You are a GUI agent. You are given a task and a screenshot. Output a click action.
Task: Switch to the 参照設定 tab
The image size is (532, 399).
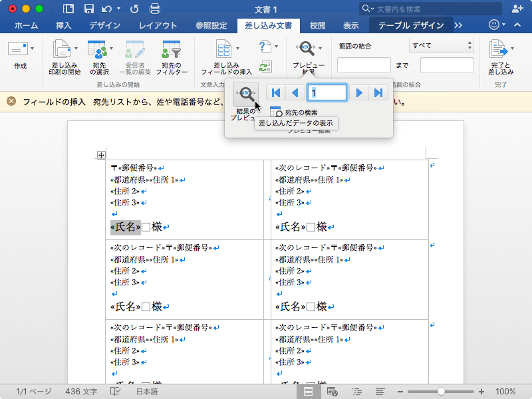tap(211, 25)
